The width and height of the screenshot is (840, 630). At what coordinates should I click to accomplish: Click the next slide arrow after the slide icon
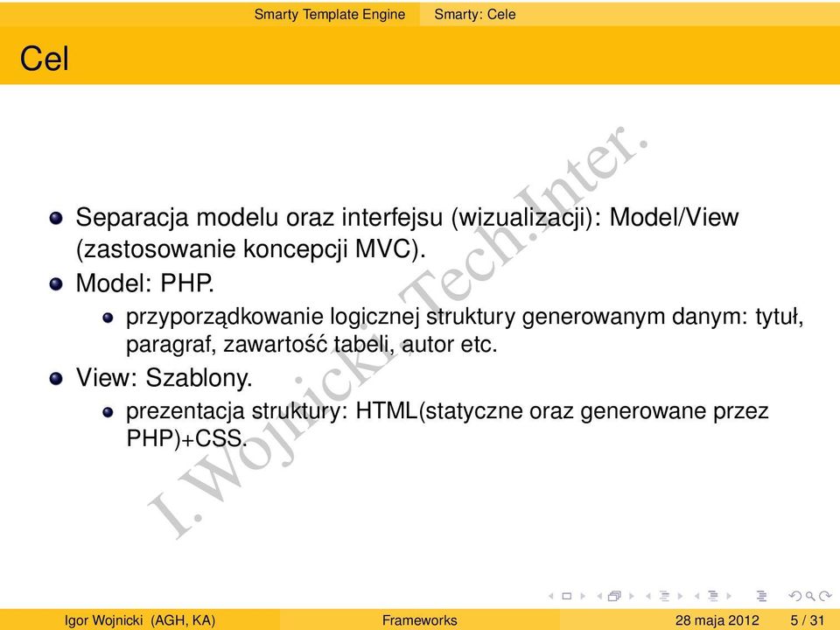583,596
